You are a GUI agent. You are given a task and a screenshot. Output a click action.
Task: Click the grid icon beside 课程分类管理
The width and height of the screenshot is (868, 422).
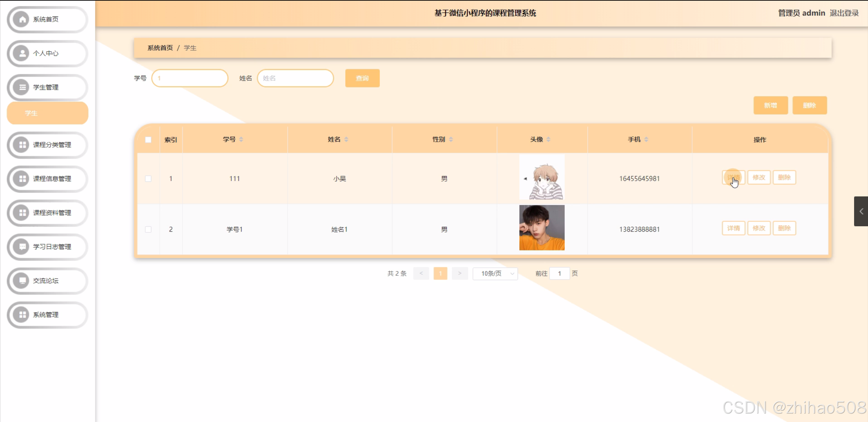[x=22, y=145]
